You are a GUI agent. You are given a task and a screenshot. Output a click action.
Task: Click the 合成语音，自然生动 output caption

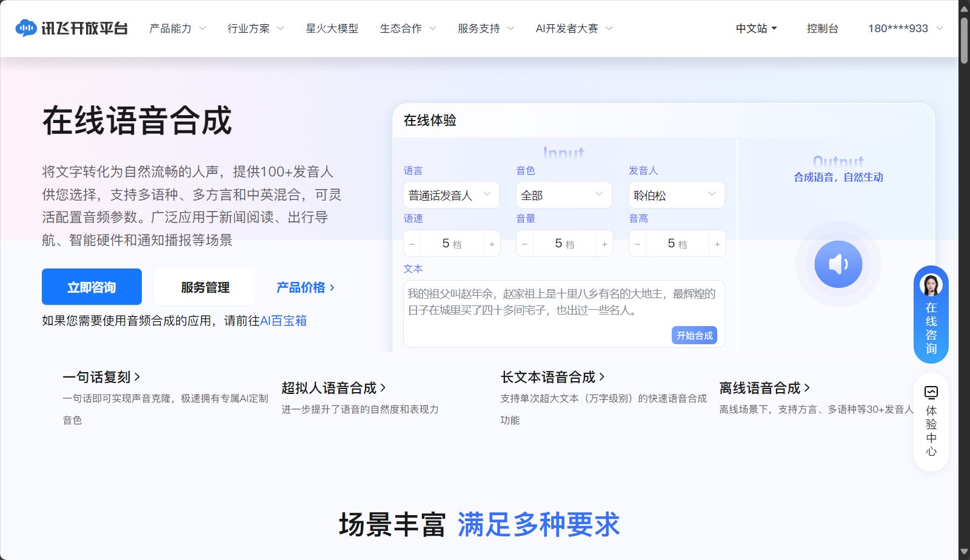point(838,177)
